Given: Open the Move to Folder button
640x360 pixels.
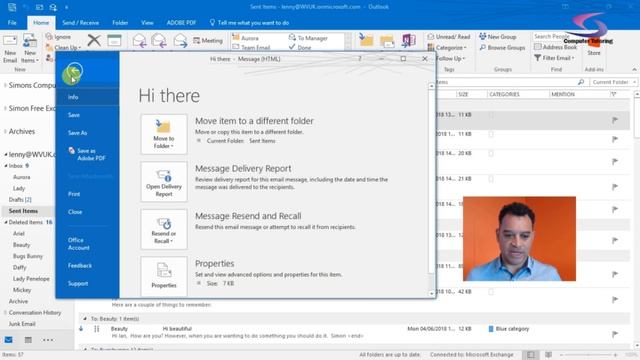Looking at the screenshot, I should point(164,134).
